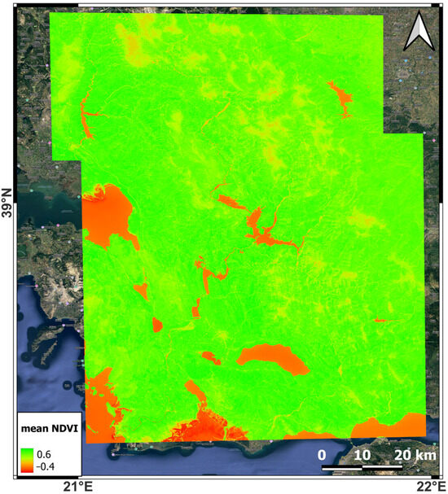Click the −0.4 legend value label
448x494 pixels.
click(x=46, y=466)
